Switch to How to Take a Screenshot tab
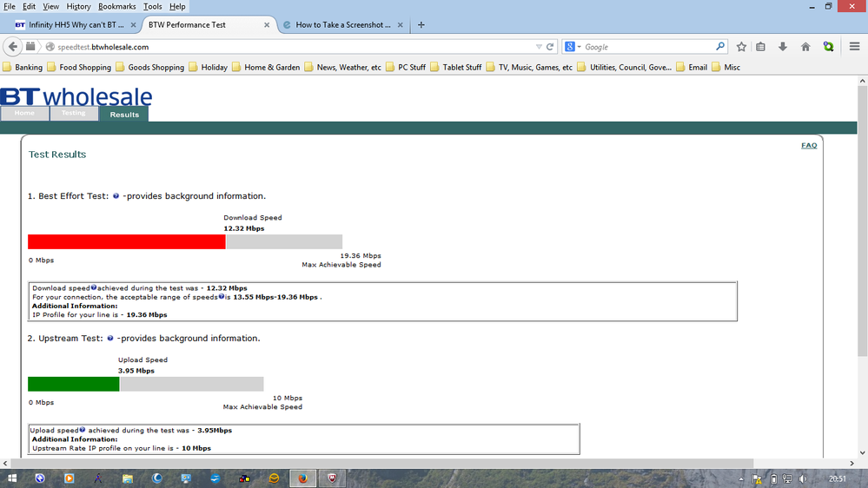The height and width of the screenshot is (488, 868). 343,25
